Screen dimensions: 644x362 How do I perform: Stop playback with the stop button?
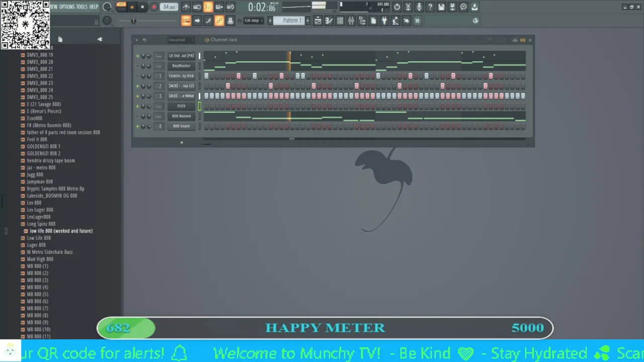142,7
